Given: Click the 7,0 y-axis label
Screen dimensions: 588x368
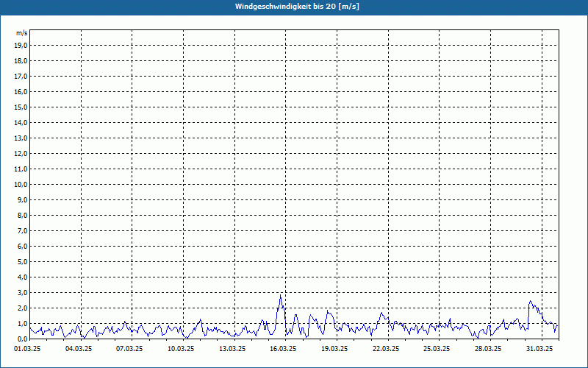Looking at the screenshot, I should tap(23, 230).
